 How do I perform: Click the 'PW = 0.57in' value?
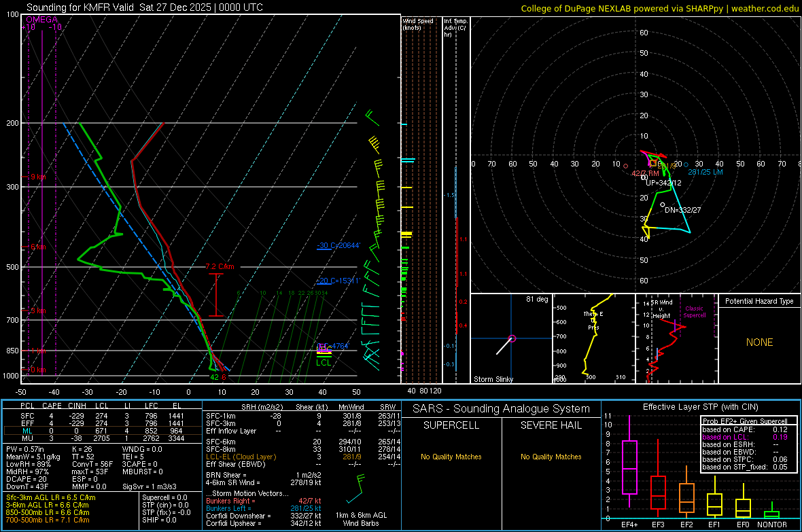click(x=27, y=449)
